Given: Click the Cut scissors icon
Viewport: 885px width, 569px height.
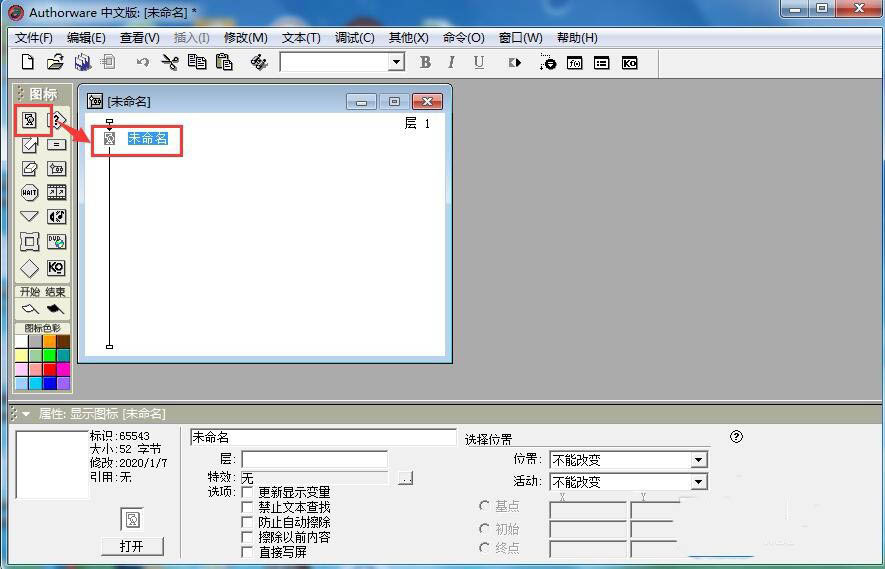Looking at the screenshot, I should pos(169,62).
